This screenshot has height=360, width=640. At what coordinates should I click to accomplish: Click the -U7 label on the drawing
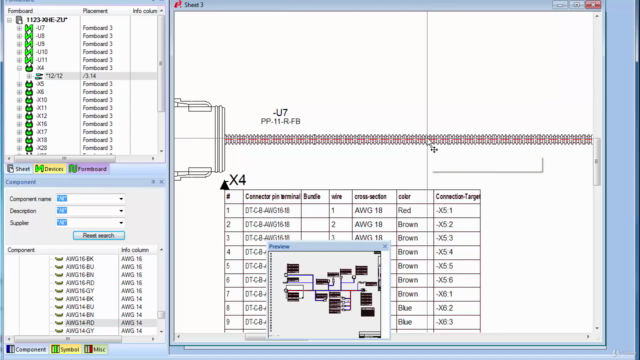pos(280,113)
